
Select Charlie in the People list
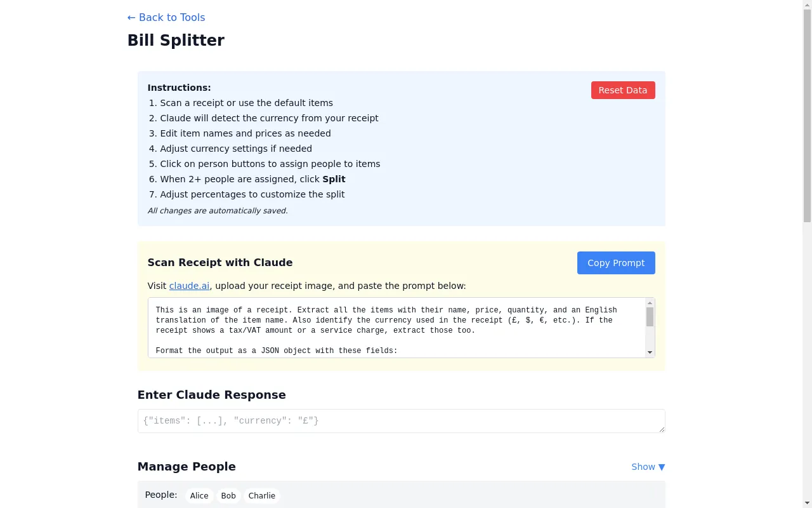click(261, 495)
